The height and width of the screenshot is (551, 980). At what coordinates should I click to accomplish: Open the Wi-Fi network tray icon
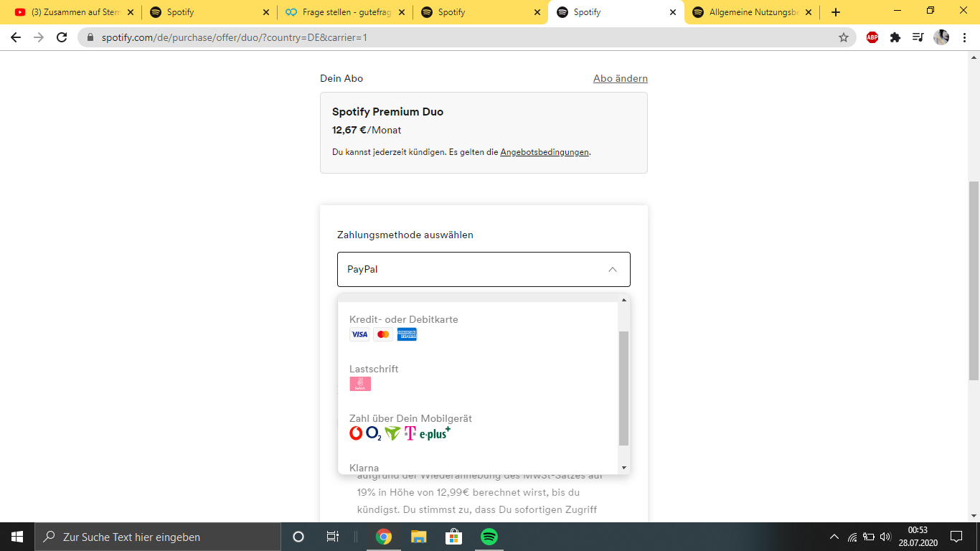click(852, 537)
